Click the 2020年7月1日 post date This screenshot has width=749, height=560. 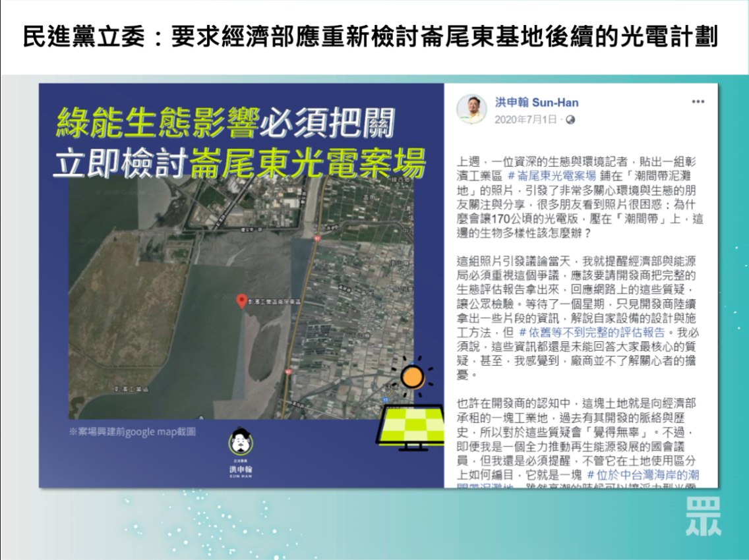527,120
